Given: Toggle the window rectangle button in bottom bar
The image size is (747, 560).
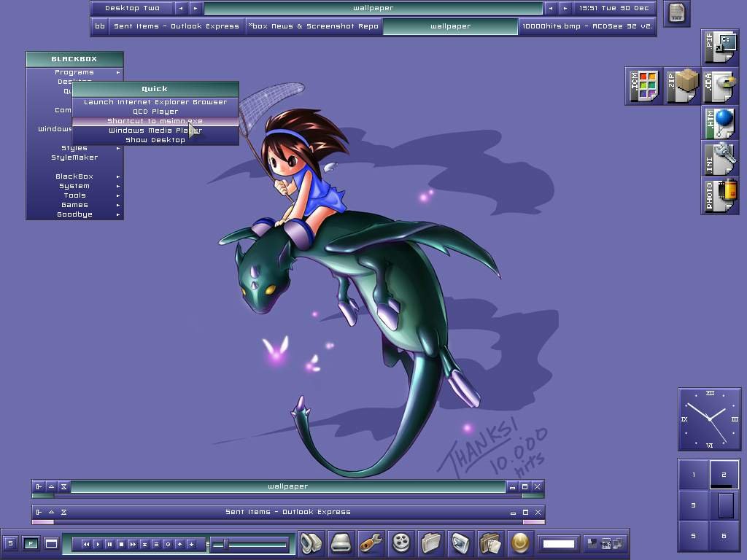Looking at the screenshot, I should tap(51, 543).
